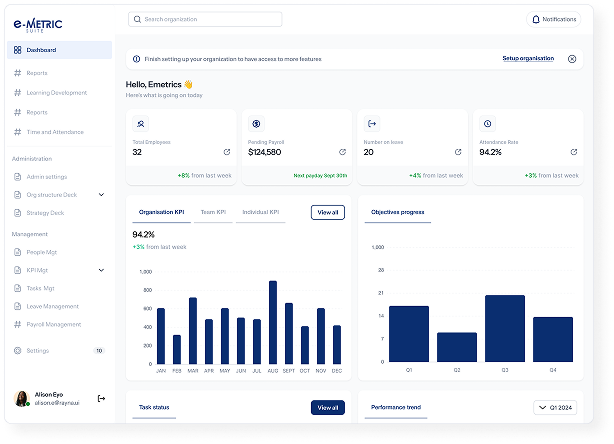The image size is (614, 444).
Task: Expand the Org structure Deck submenu
Action: click(101, 194)
